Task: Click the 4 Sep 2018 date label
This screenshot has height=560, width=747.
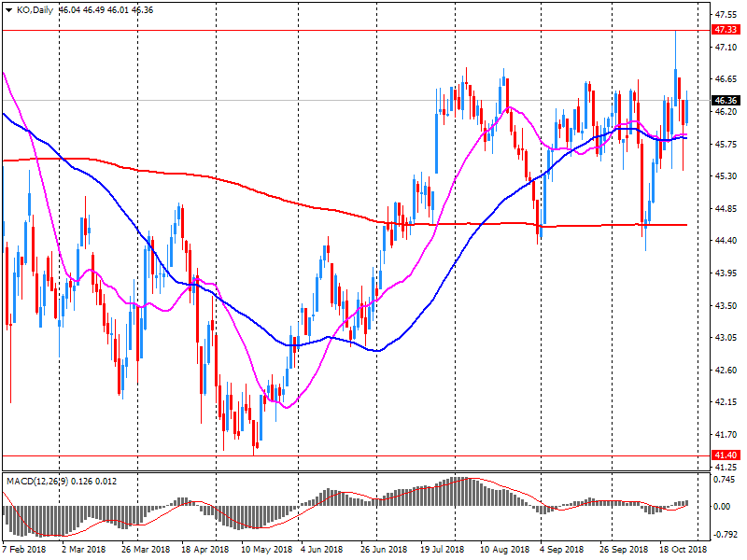Action: tap(560, 550)
